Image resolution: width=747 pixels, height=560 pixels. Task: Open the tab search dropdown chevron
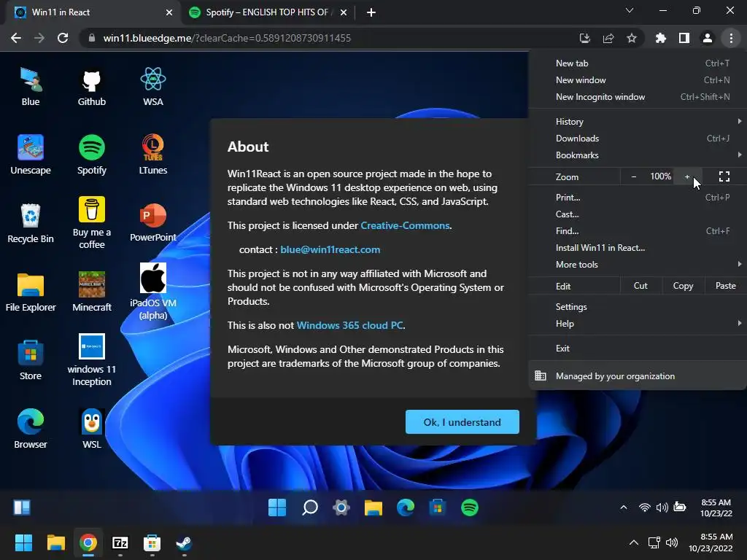click(630, 10)
